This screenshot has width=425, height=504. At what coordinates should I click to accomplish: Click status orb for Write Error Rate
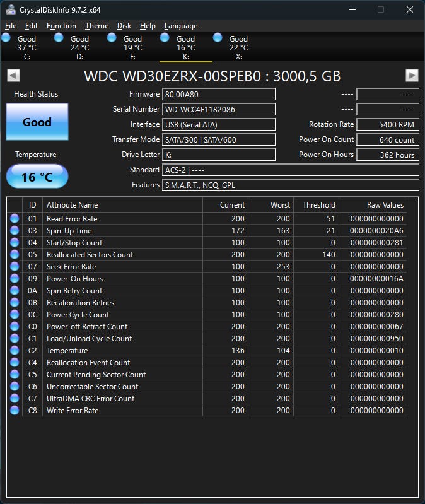click(15, 410)
